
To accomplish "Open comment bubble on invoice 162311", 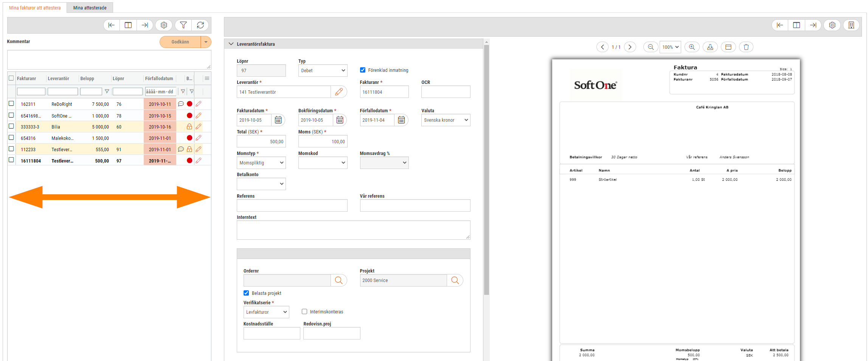I will coord(181,104).
